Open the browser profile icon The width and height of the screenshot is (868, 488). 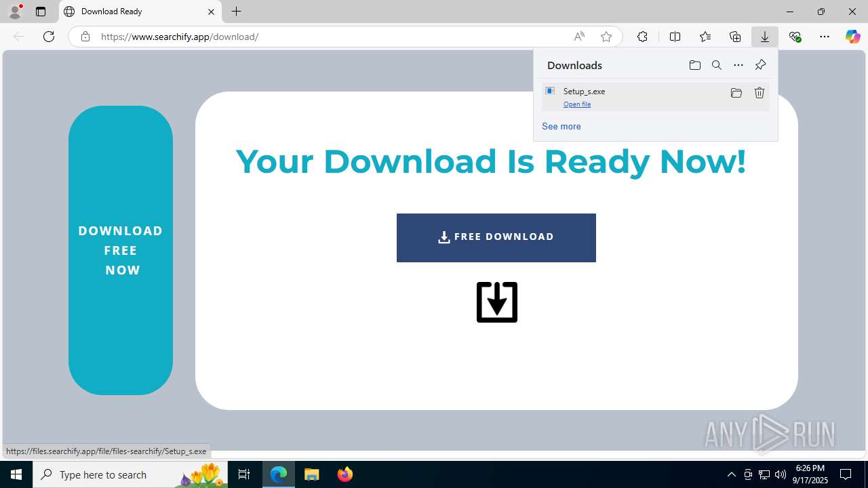point(15,12)
